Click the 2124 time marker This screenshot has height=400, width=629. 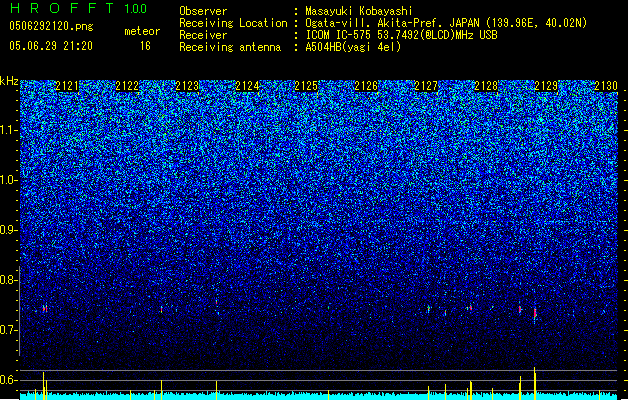247,86
